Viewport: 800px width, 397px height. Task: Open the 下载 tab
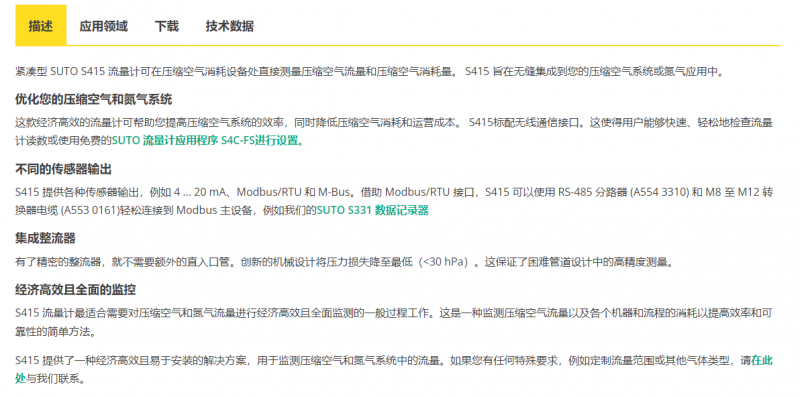[167, 26]
